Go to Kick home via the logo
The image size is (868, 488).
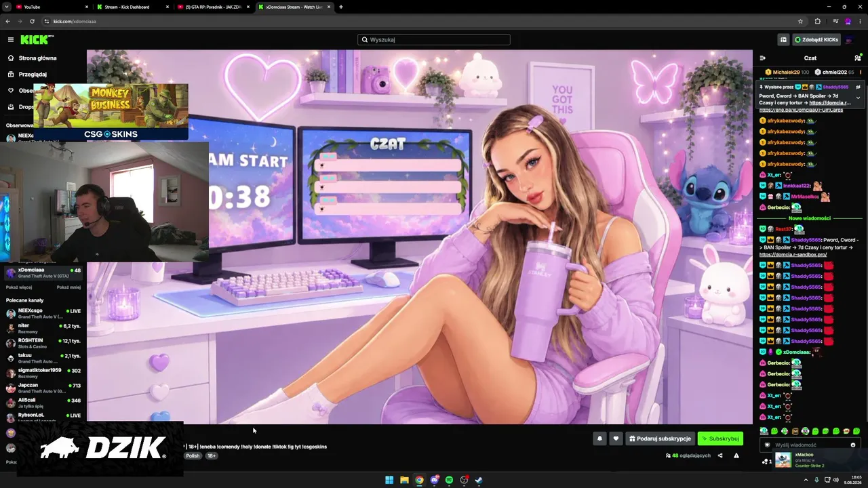(x=37, y=40)
